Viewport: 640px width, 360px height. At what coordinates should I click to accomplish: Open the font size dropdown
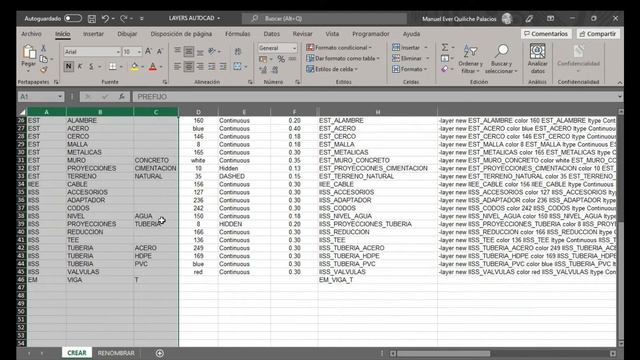139,52
